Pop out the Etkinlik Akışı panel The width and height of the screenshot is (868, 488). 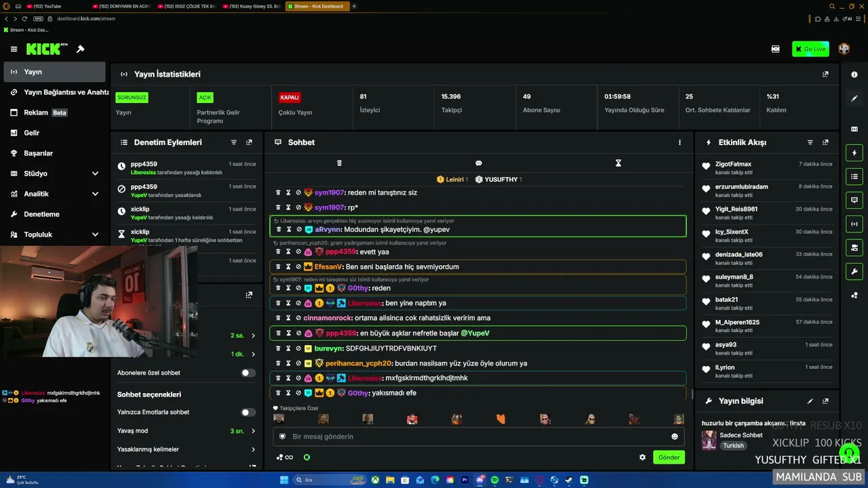click(x=825, y=142)
